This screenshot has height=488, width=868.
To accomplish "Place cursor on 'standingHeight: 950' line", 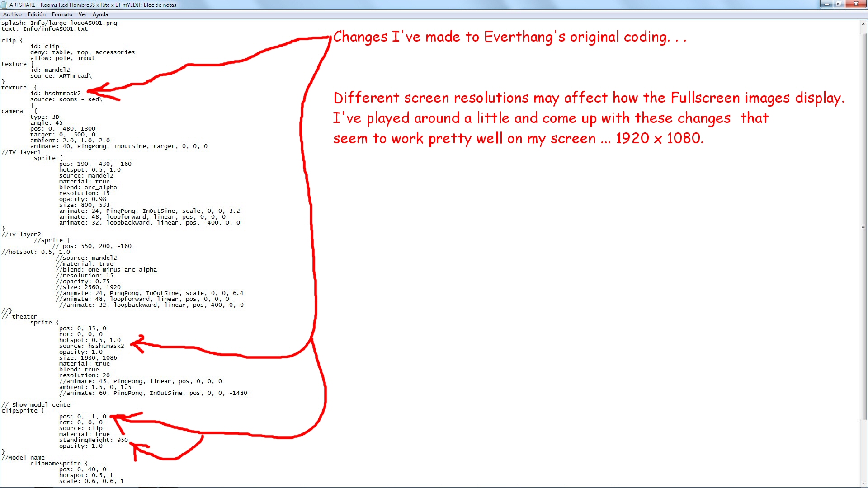I will 93,440.
